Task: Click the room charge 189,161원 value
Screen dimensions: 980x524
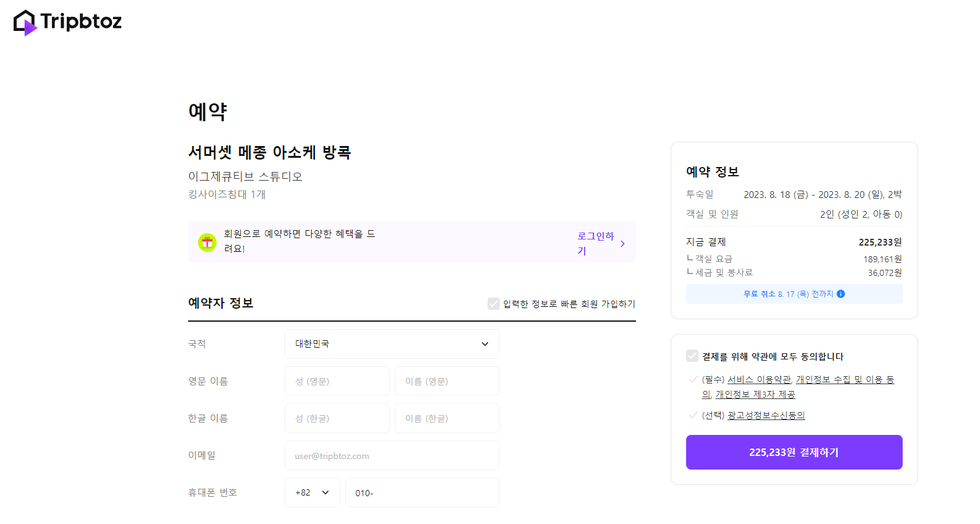Action: (x=883, y=259)
